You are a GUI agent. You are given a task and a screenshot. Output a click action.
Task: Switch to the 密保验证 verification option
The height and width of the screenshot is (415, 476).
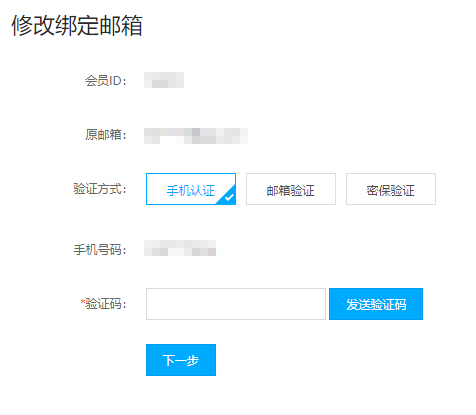click(x=391, y=189)
